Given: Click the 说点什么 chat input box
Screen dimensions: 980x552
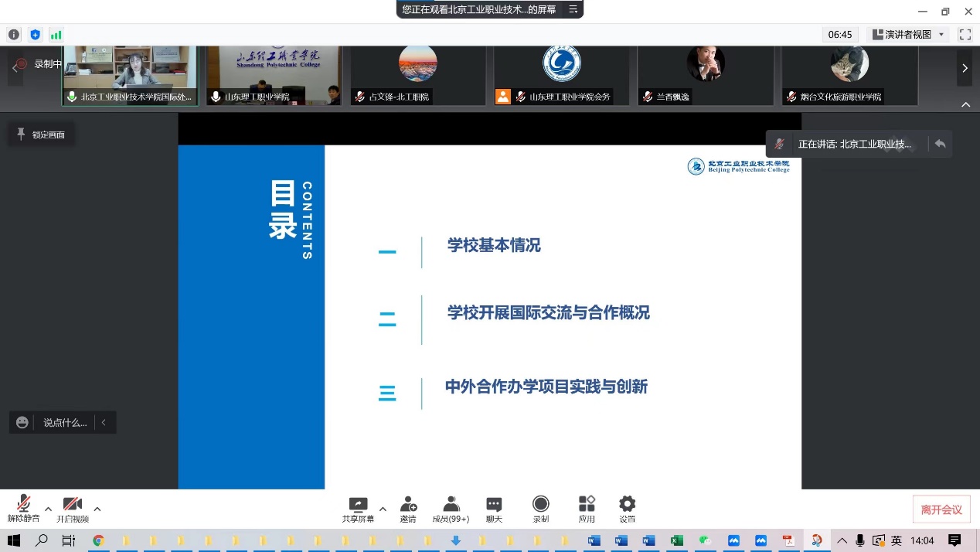Looking at the screenshot, I should pos(64,423).
